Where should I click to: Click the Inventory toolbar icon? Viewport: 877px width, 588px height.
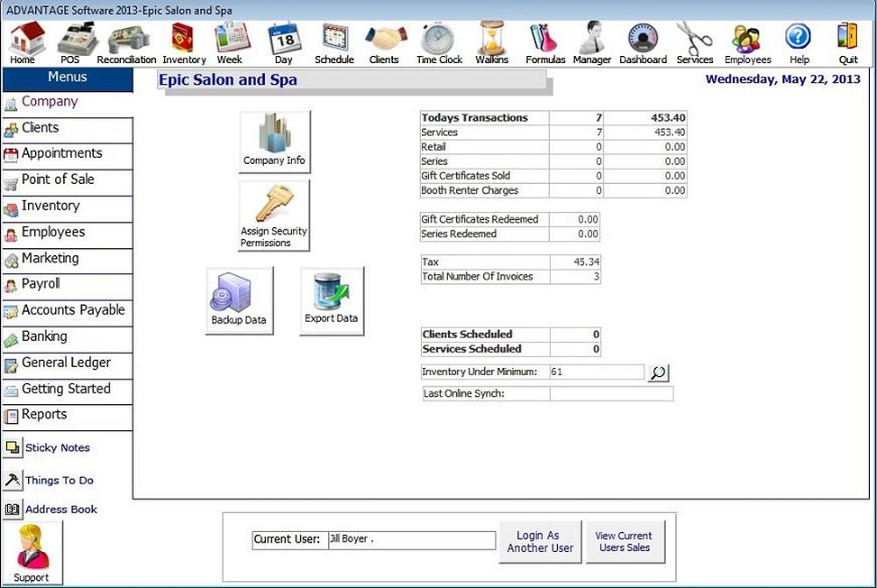coord(184,44)
